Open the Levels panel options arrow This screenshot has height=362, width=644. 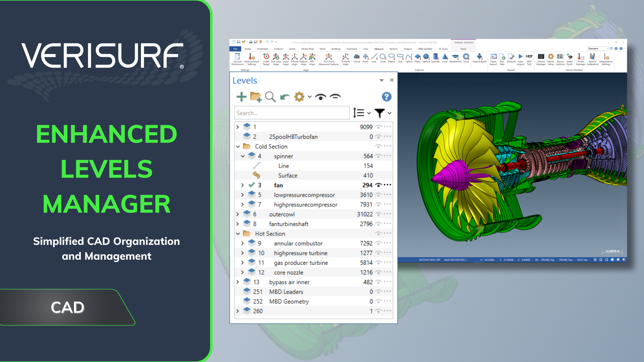(382, 80)
